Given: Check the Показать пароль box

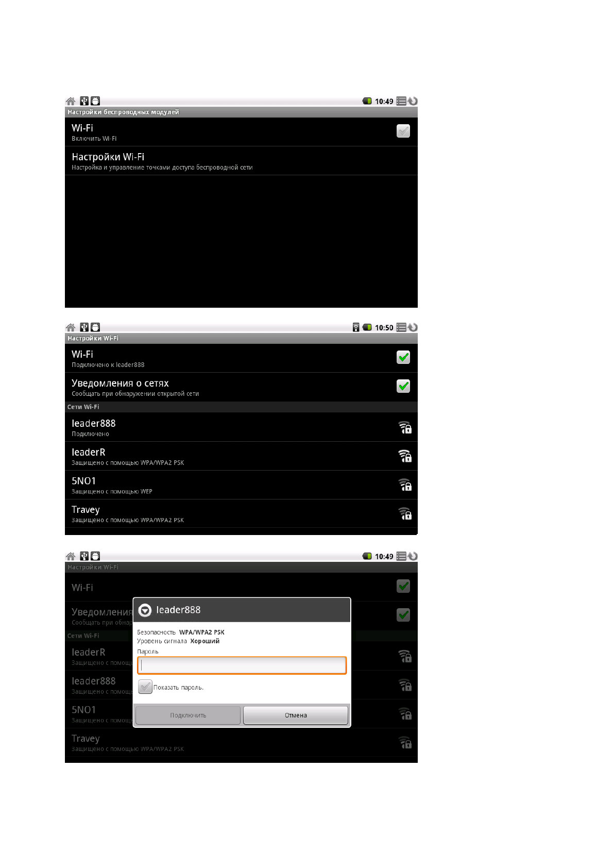Looking at the screenshot, I should coord(145,687).
